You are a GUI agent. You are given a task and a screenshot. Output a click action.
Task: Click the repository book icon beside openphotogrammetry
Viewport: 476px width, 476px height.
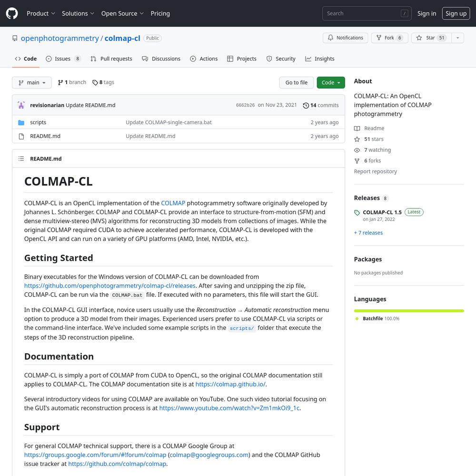click(x=15, y=38)
